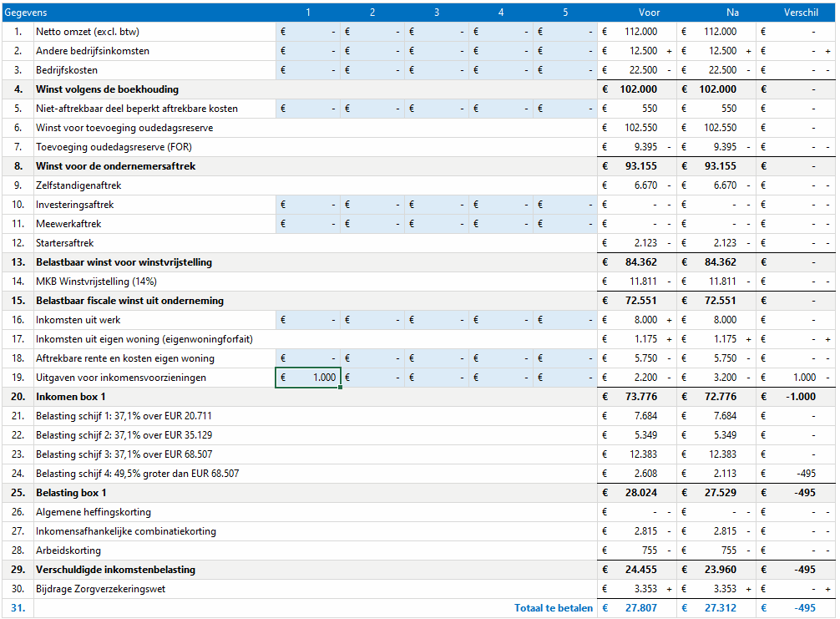
Task: Select the column header labeled 3
Action: coord(437,13)
